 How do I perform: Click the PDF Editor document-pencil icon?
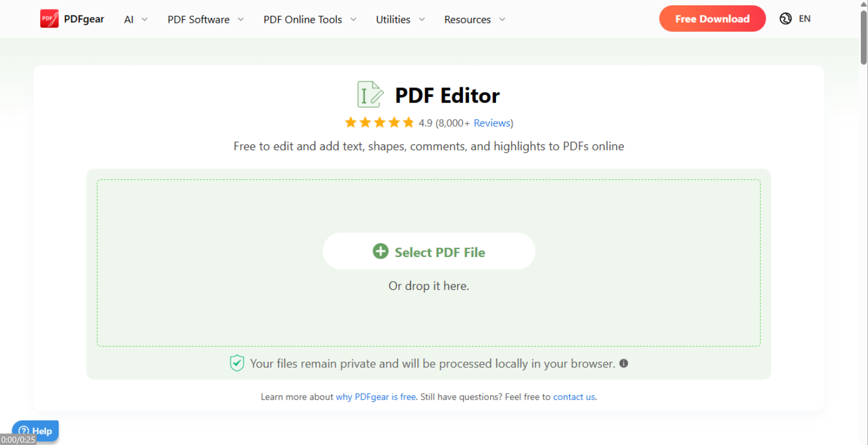pyautogui.click(x=370, y=95)
